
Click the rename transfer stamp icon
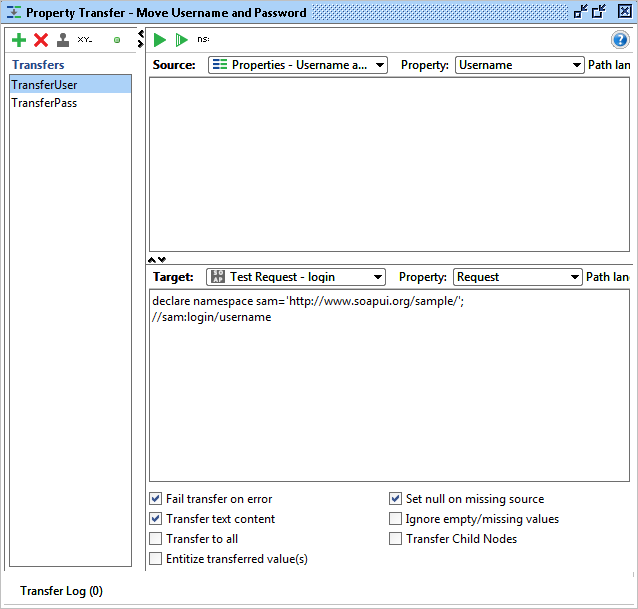tap(63, 40)
